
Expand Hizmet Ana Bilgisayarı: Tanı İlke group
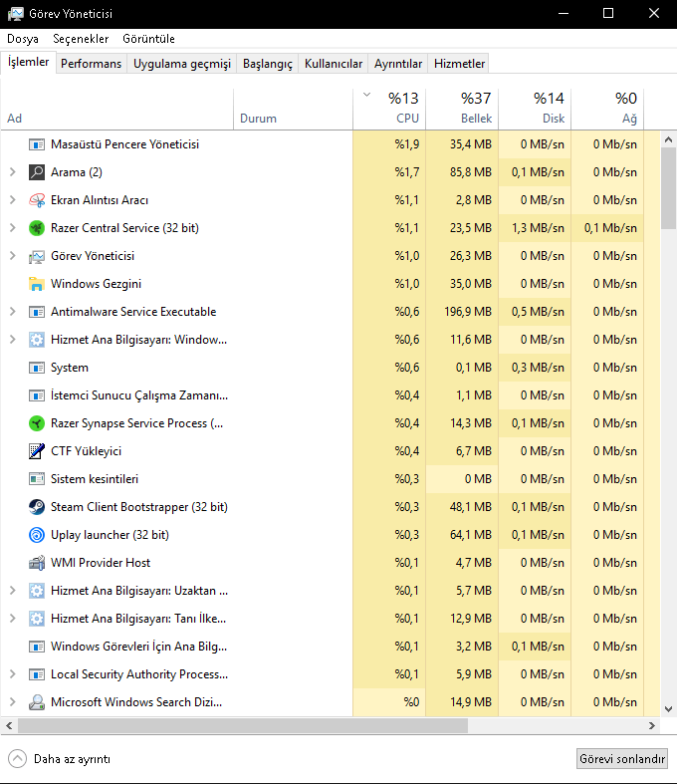[x=13, y=619]
